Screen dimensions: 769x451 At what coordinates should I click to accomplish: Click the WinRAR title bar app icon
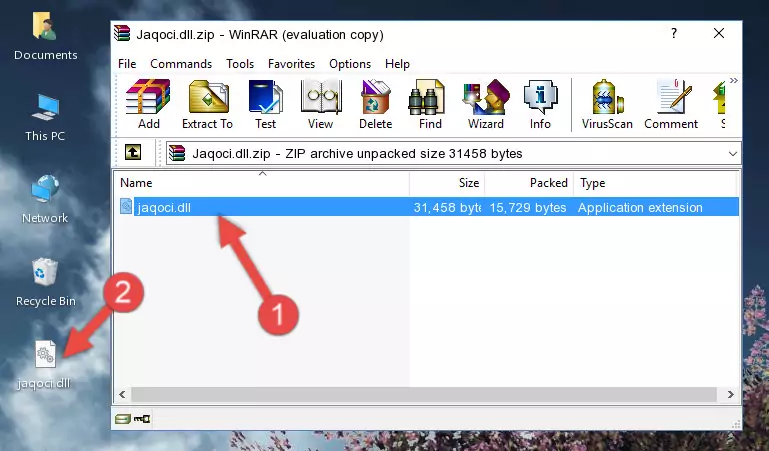click(122, 34)
